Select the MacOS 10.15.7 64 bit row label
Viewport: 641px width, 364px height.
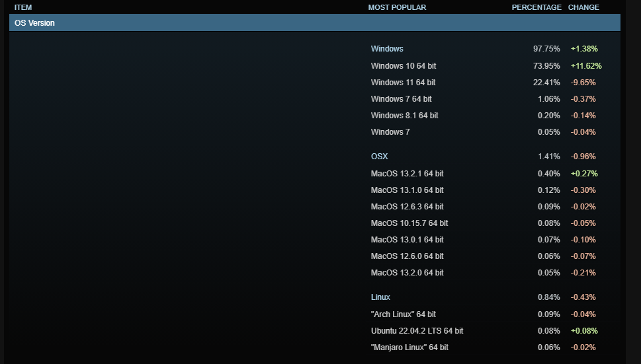409,223
